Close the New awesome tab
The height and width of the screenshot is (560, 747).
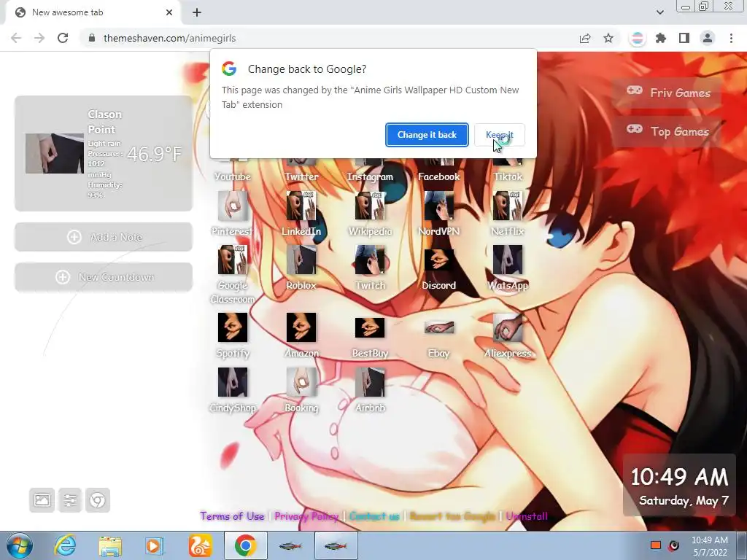[x=169, y=12]
